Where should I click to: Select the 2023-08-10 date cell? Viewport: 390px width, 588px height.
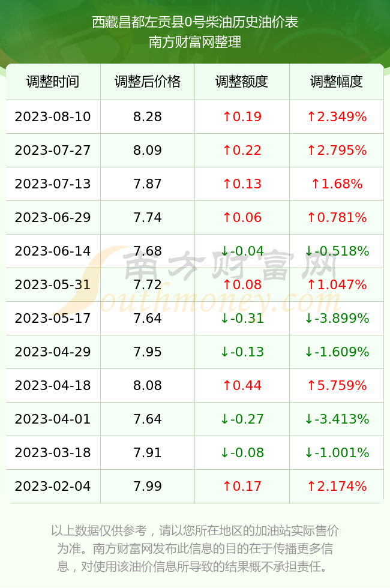[x=53, y=116]
